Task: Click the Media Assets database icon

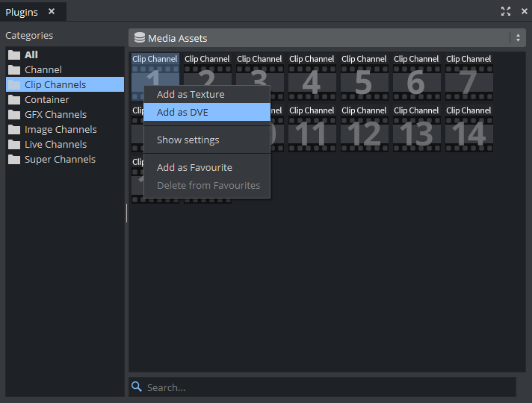Action: (139, 38)
